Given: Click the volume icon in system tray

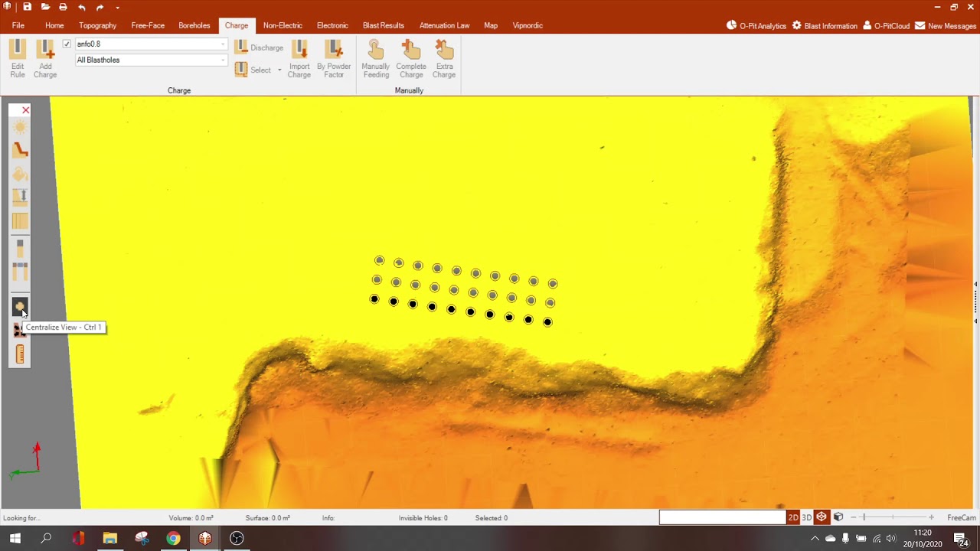Looking at the screenshot, I should [x=890, y=538].
